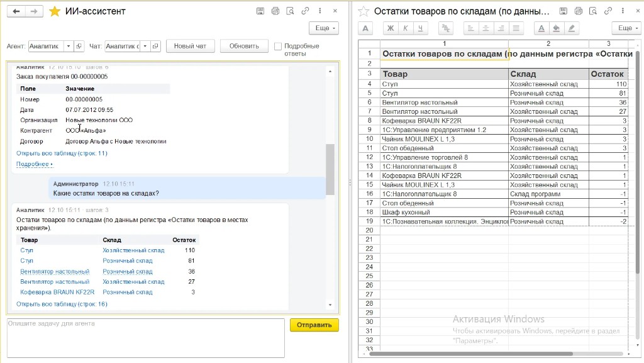644x363 pixels.
Task: Click the chat history vertical scrollbar thumb
Action: (x=330, y=169)
